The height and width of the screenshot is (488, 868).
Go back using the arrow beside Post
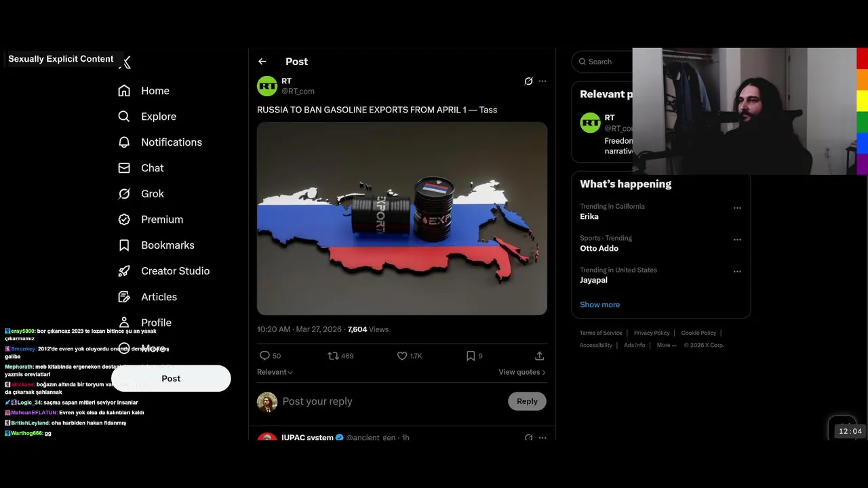262,62
